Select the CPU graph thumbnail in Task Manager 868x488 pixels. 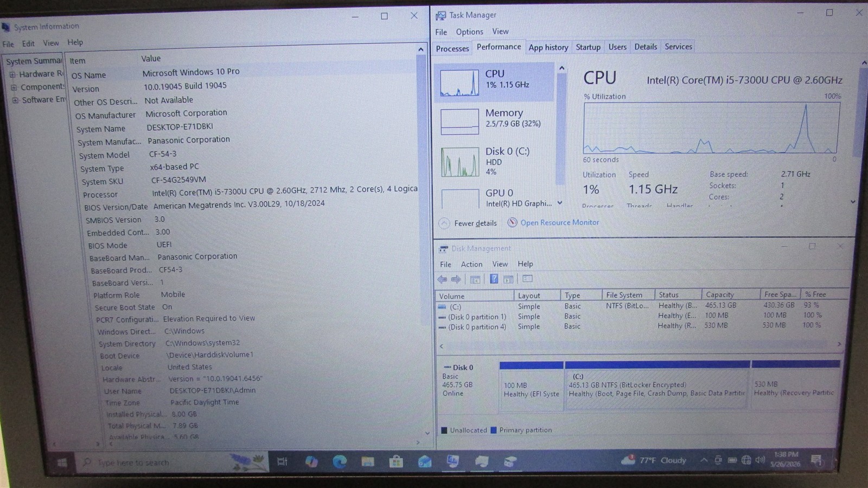tap(459, 82)
